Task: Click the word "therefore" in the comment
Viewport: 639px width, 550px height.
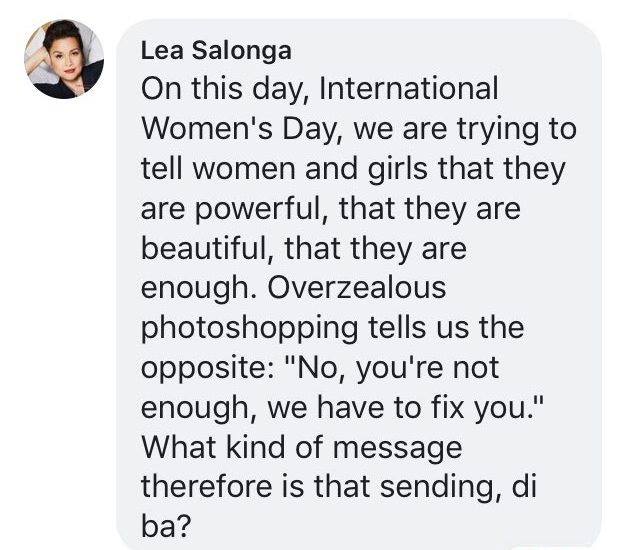Action: pyautogui.click(x=207, y=487)
